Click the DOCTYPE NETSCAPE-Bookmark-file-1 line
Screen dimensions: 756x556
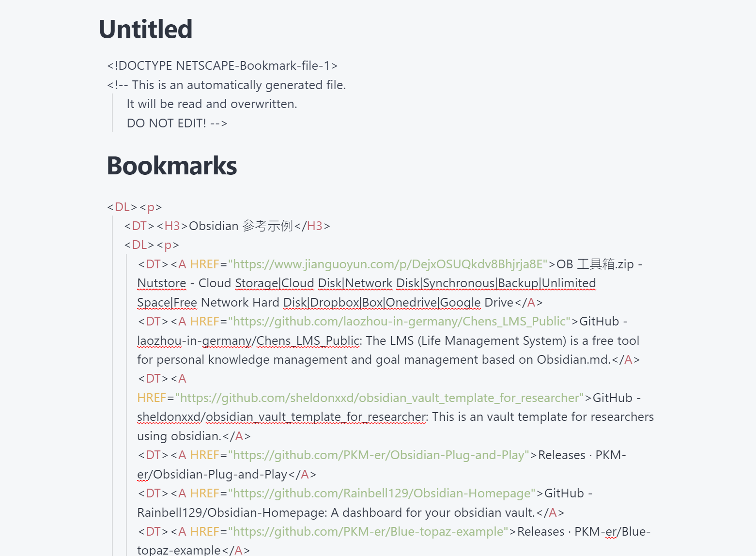click(222, 65)
